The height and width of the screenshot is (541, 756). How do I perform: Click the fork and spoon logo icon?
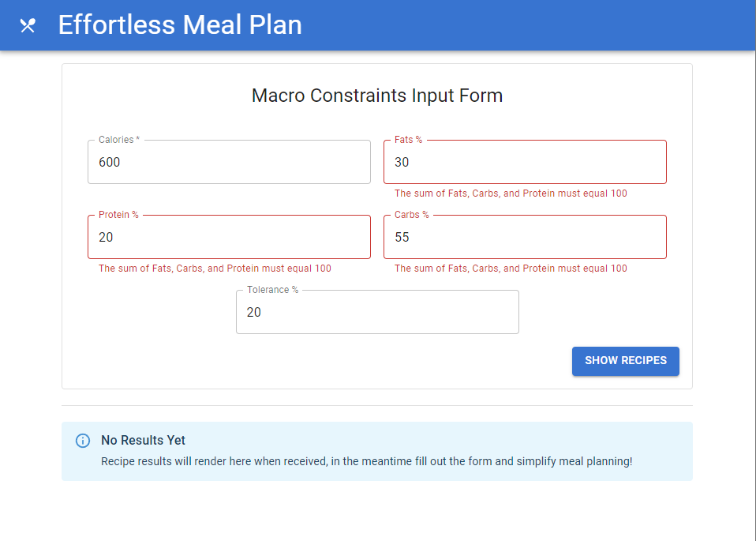tap(28, 25)
